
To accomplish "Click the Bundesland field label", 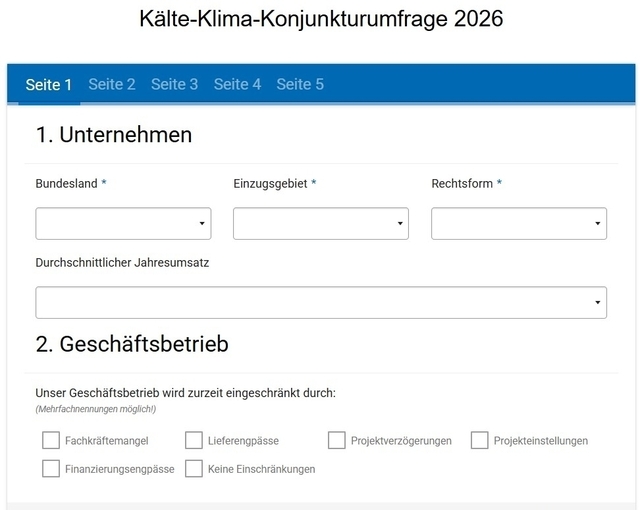I will click(x=66, y=184).
